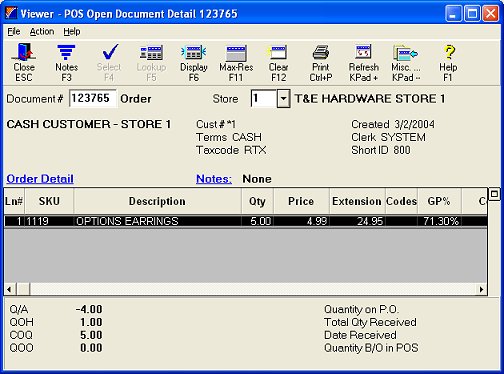Screen dimensions: 504x374
Task: Click the Clear F12 icon
Action: click(x=278, y=63)
